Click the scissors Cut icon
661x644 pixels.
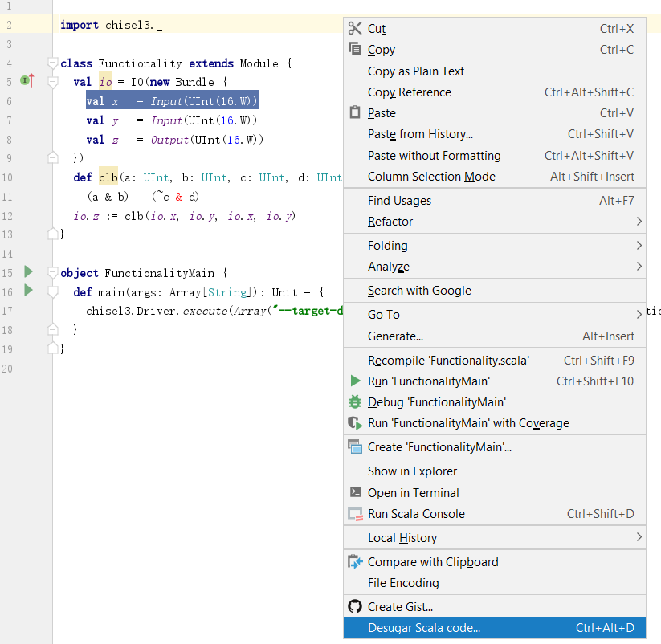click(355, 29)
